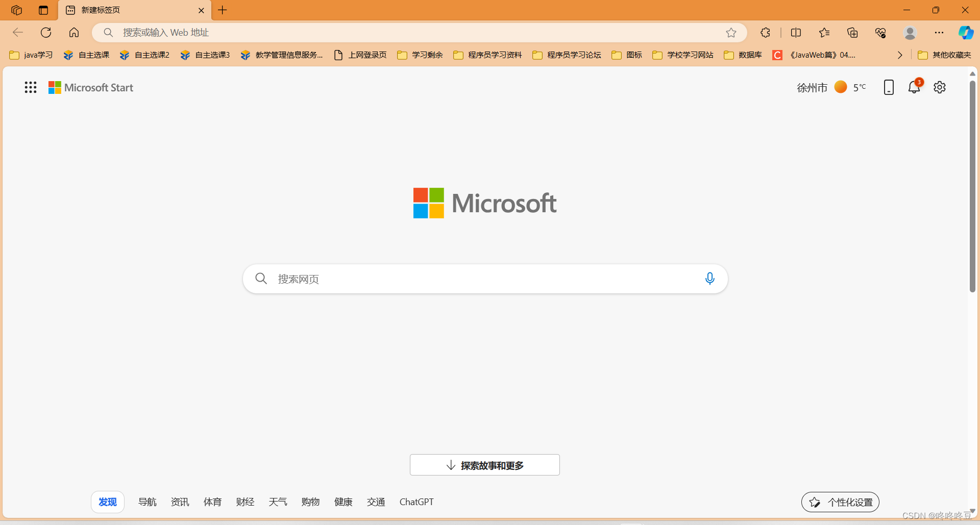
Task: Select the 健康 tab
Action: click(x=344, y=502)
